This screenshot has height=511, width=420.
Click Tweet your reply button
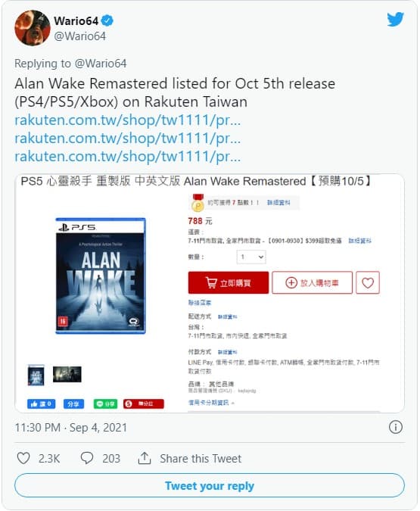210,485
